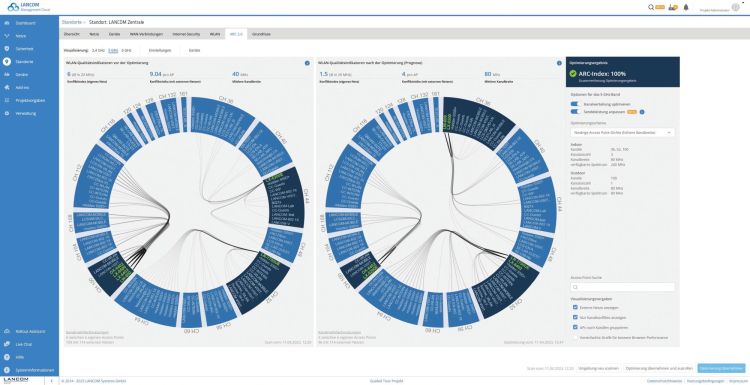
Task: Open the notification bell in the header
Action: click(x=686, y=7)
